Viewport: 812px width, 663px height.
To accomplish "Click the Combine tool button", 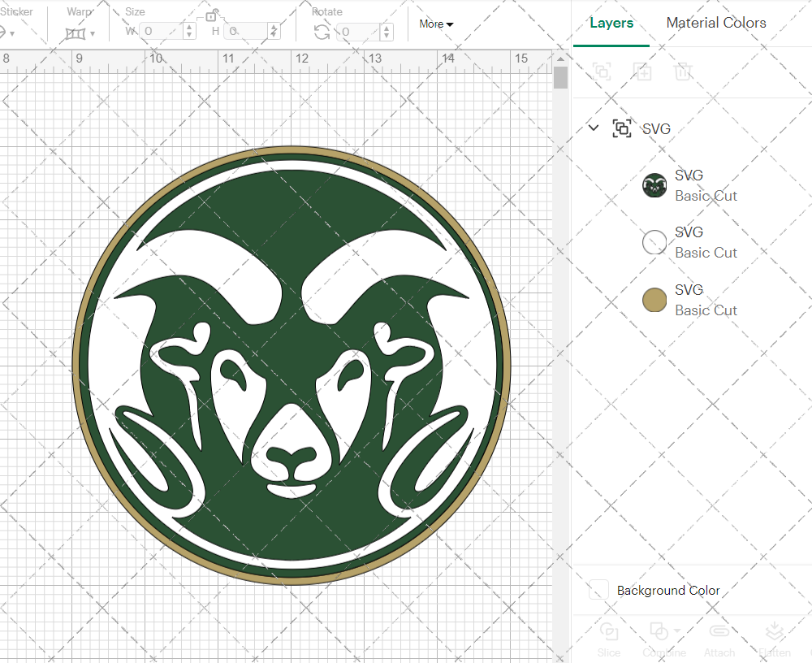I will click(664, 639).
